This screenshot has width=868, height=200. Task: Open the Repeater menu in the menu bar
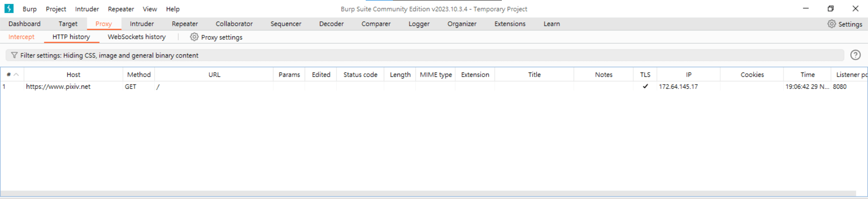(x=121, y=9)
